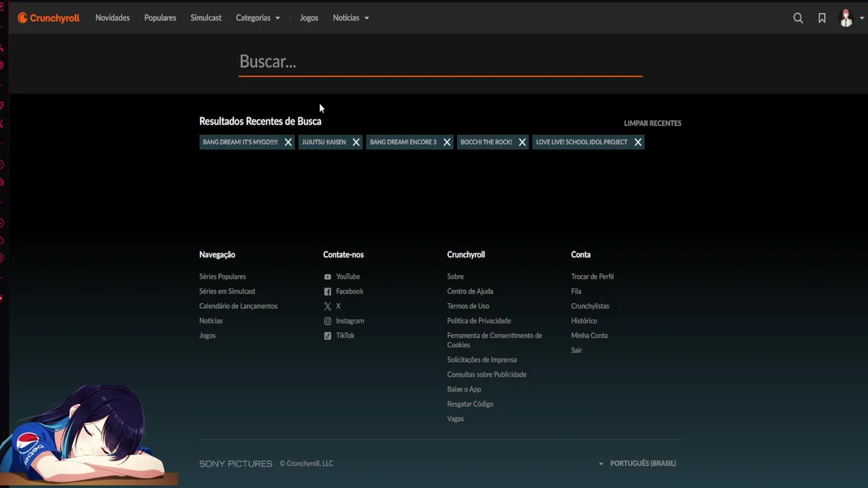
Task: Open Resgatar Código link
Action: coord(470,404)
